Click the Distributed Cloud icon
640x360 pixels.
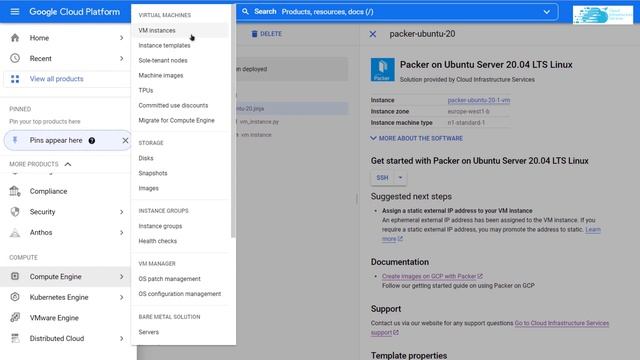pyautogui.click(x=15, y=338)
